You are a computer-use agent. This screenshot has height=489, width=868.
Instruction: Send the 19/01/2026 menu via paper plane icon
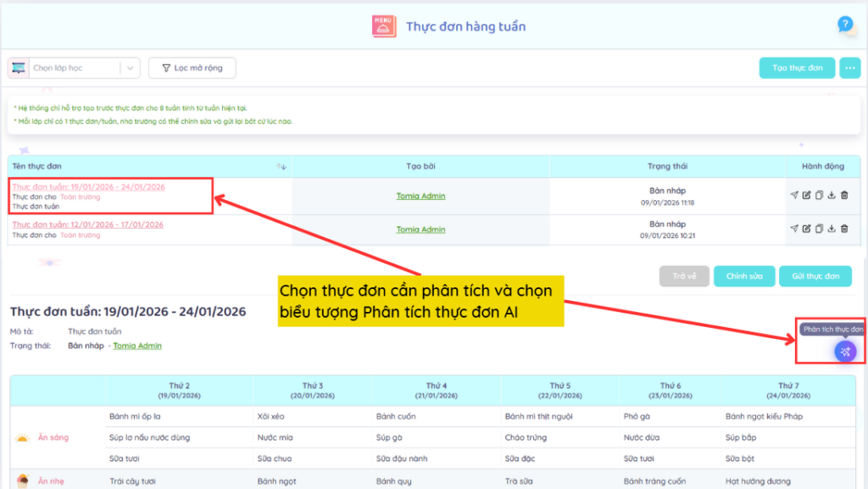[x=794, y=196]
